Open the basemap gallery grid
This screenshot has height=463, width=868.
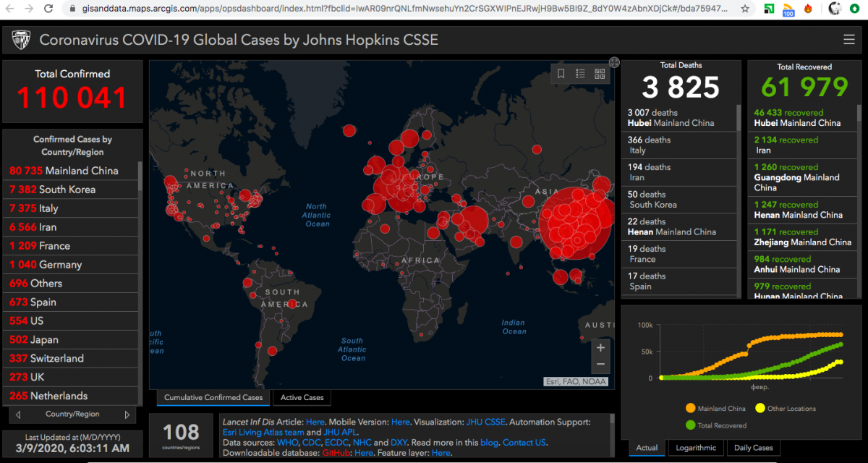(x=600, y=74)
